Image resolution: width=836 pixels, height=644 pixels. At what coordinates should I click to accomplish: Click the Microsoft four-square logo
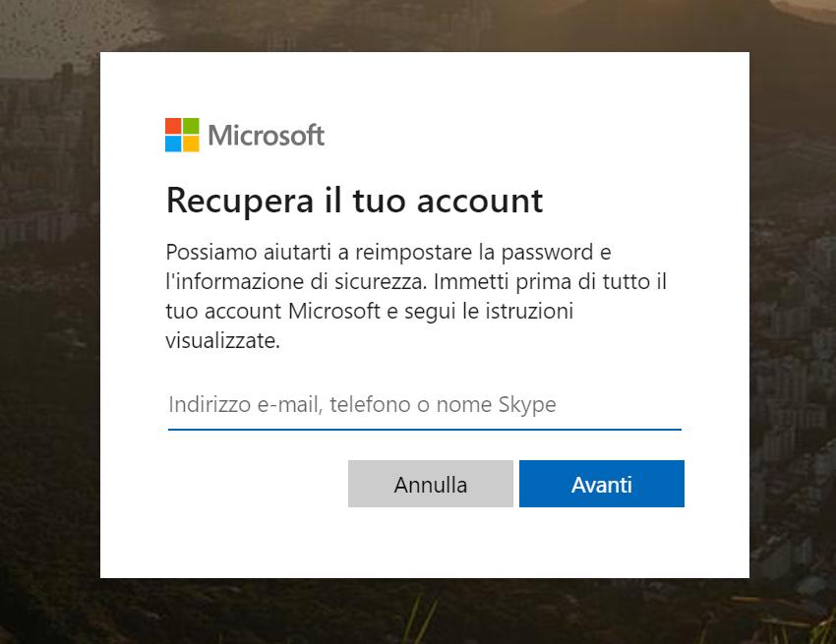point(182,135)
